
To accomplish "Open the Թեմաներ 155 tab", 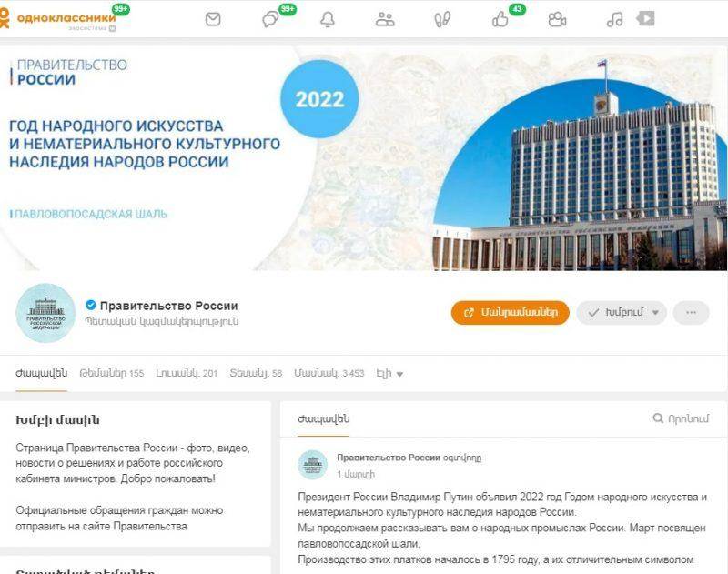I will [111, 373].
